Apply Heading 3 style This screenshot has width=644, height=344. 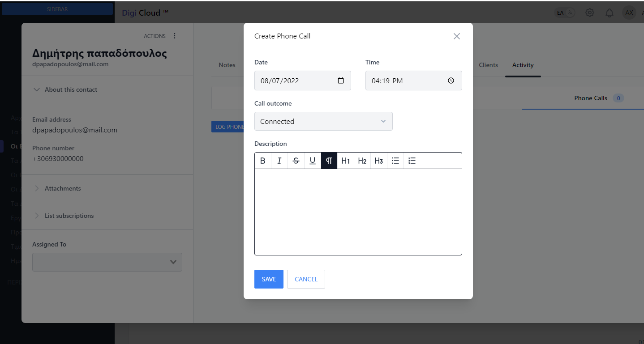pos(378,161)
